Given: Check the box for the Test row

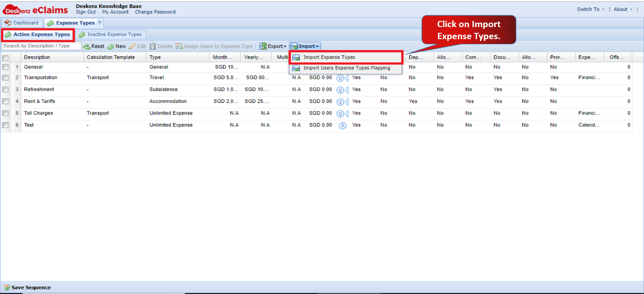Looking at the screenshot, I should [6, 125].
